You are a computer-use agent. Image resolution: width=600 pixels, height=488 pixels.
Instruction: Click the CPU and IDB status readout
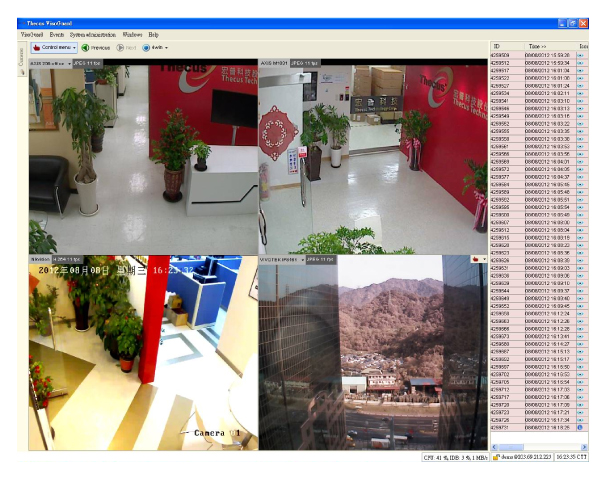455,457
